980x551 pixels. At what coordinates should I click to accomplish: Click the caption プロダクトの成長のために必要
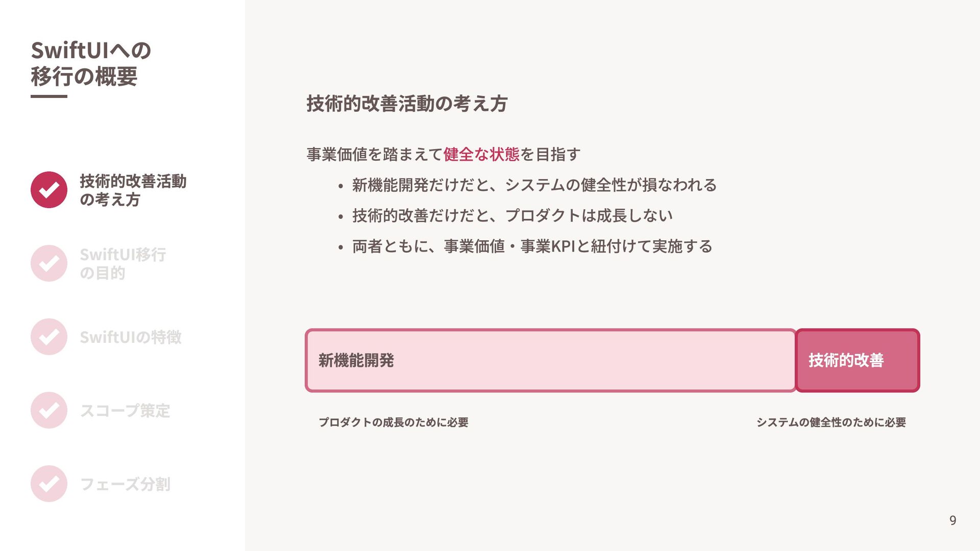click(x=394, y=422)
